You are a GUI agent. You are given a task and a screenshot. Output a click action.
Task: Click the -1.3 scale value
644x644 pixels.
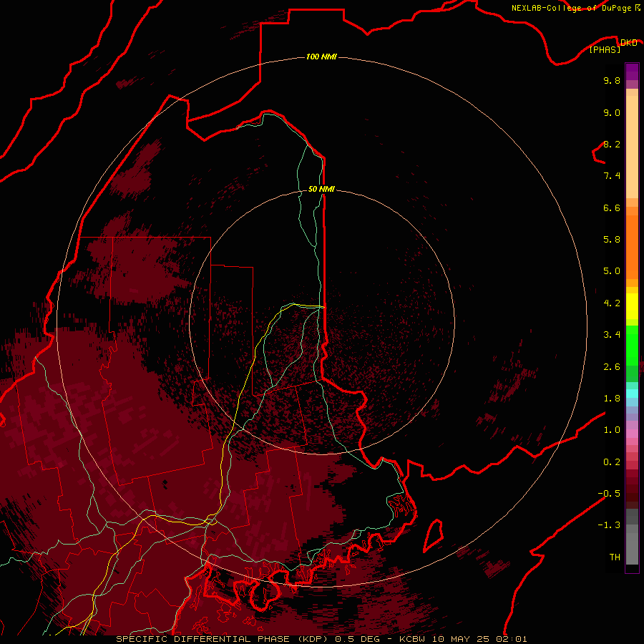point(609,525)
